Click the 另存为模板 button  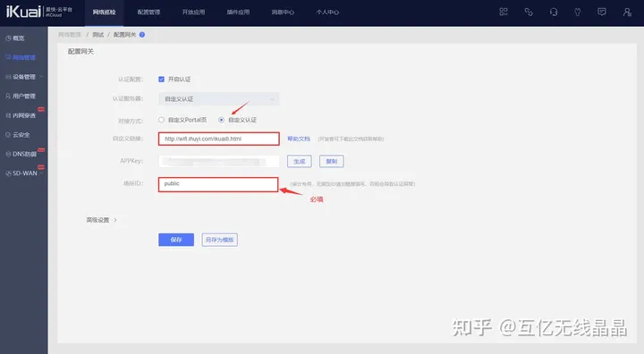(x=220, y=240)
